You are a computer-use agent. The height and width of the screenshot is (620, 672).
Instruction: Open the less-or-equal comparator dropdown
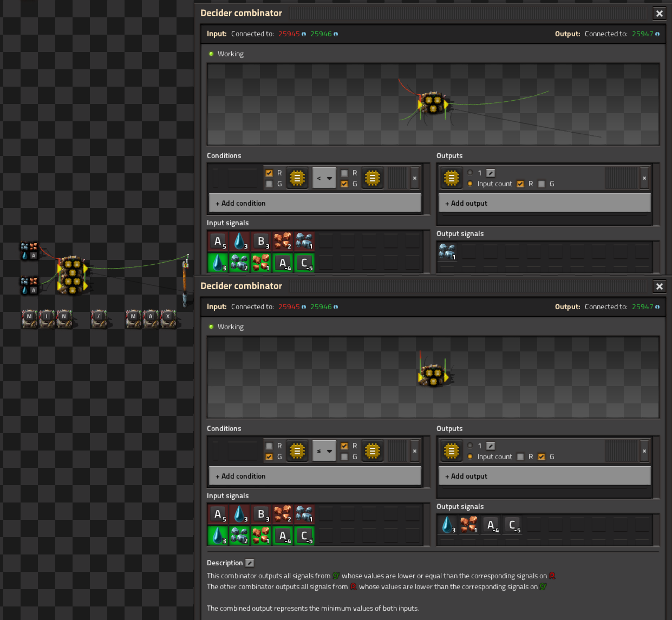[324, 451]
